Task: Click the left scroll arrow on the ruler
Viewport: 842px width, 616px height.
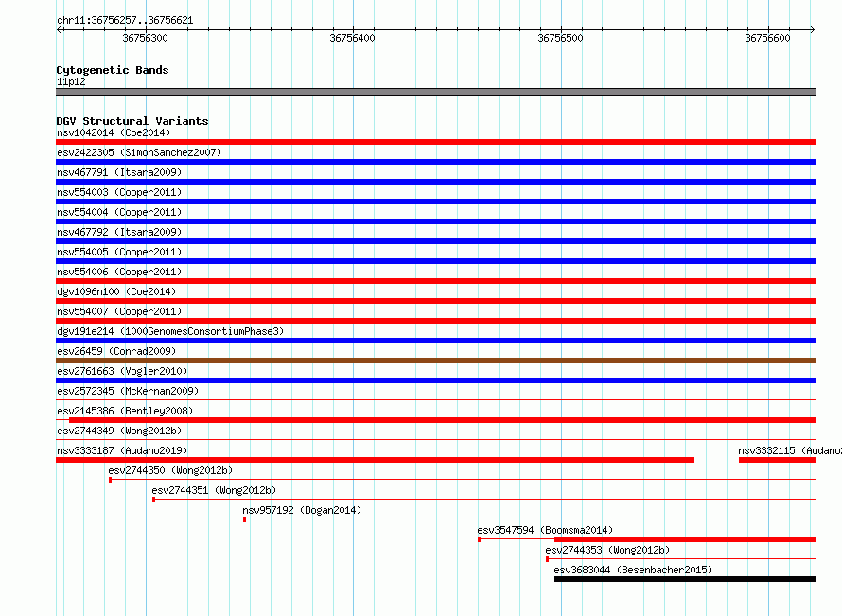Action: pos(60,29)
